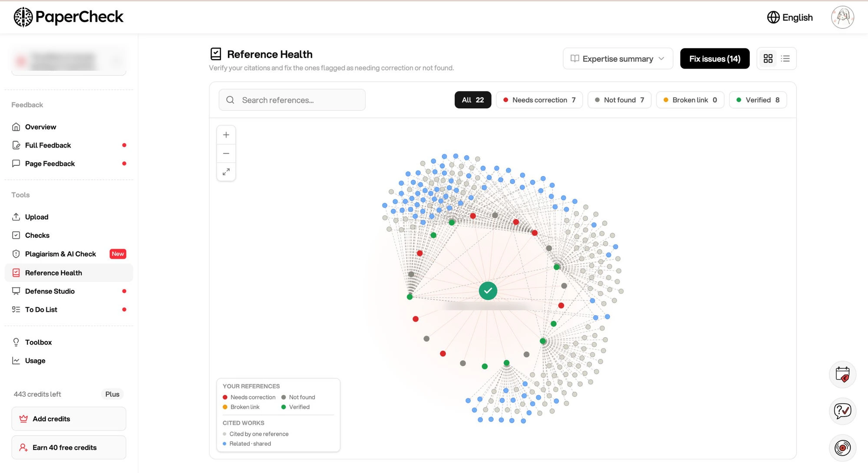This screenshot has height=473, width=868.
Task: Click the Reference Health title icon
Action: (x=216, y=54)
